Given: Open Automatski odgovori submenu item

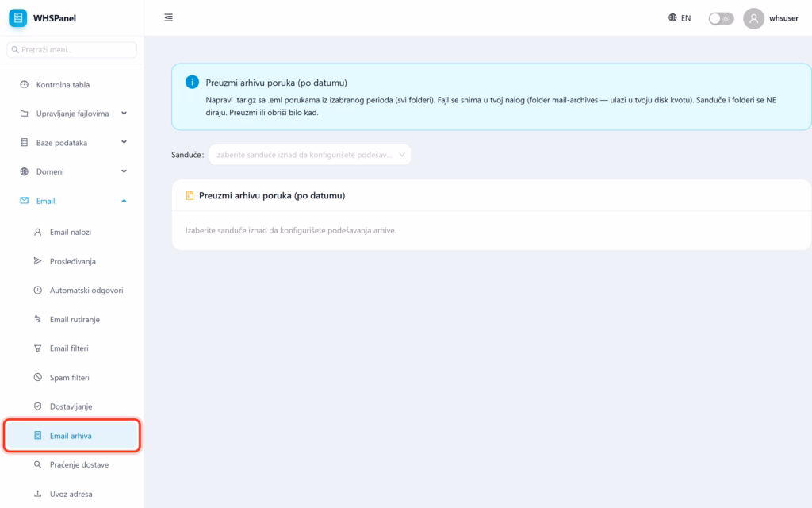Looking at the screenshot, I should (72, 291).
